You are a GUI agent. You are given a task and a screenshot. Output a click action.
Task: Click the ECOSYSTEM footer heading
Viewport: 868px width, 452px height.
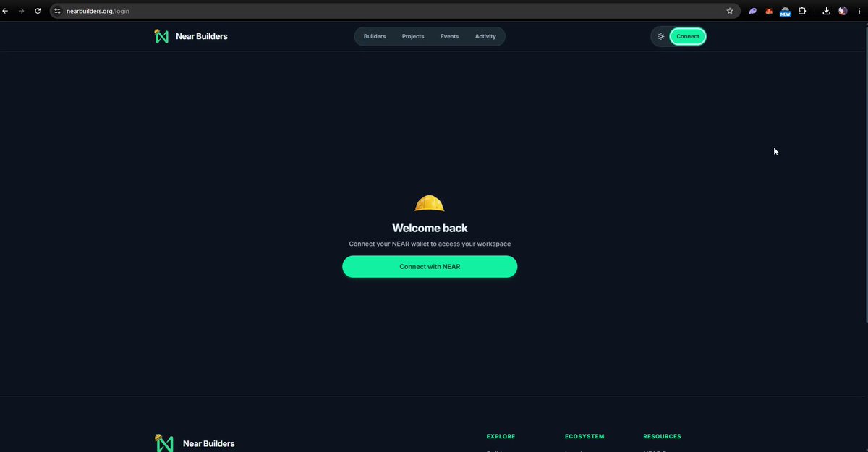(584, 436)
